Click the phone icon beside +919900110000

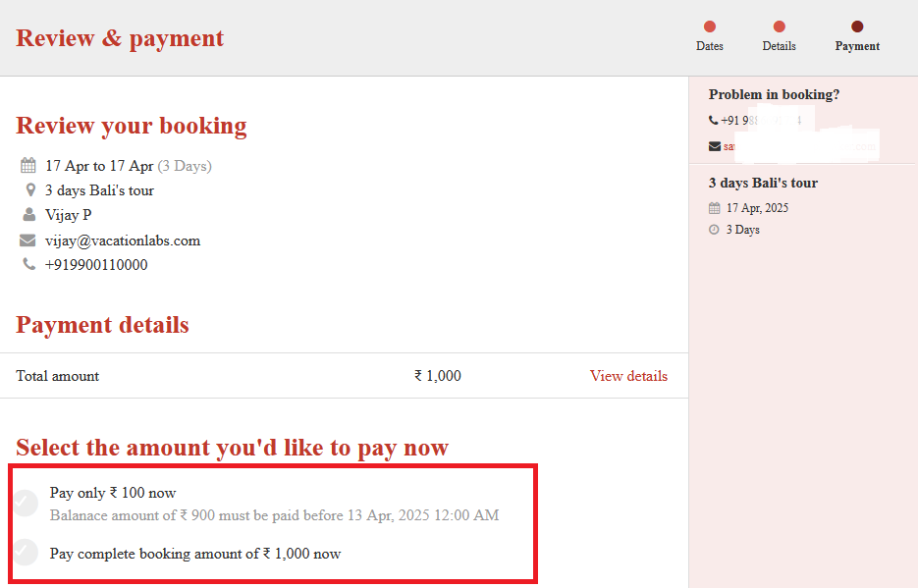[x=28, y=265]
